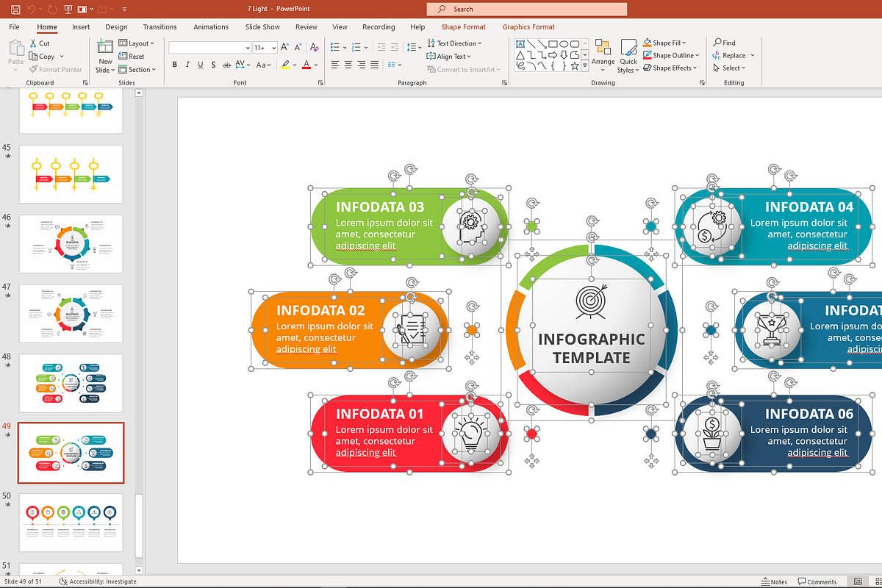Select the Text Box shape in gallery
The width and height of the screenshot is (882, 588).
point(520,45)
